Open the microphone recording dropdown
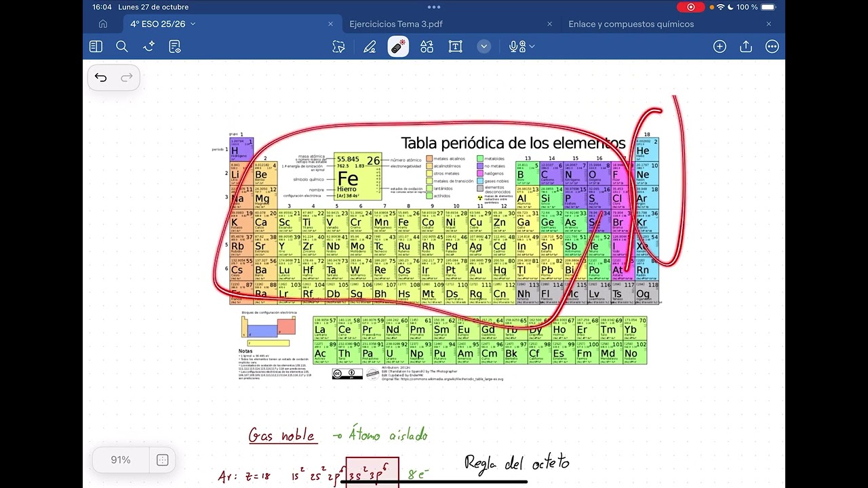 pos(522,46)
